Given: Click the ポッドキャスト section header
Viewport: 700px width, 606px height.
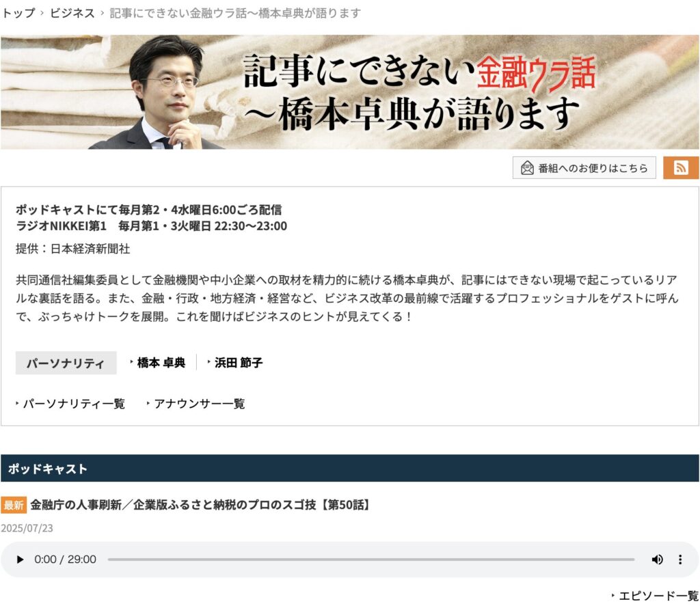Looking at the screenshot, I should (349, 468).
